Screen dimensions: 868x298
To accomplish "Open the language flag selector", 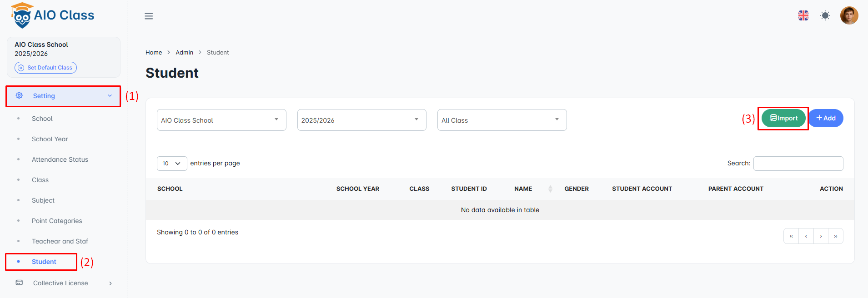I will 803,15.
